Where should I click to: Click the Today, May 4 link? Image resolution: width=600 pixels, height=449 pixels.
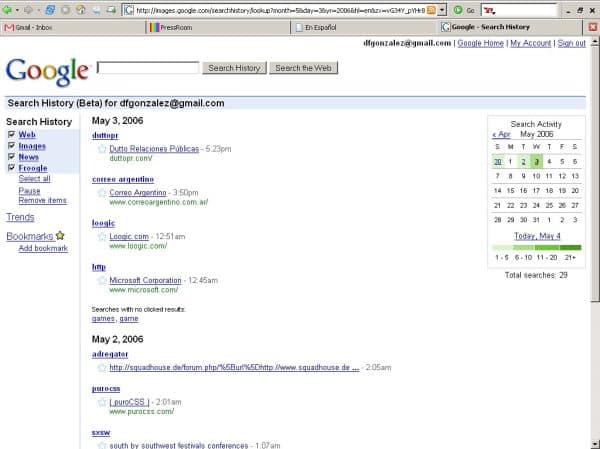click(537, 236)
